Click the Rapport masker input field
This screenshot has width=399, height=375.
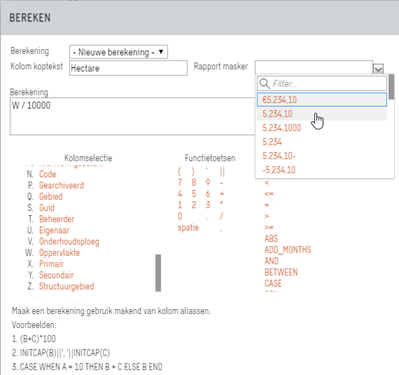(x=314, y=67)
